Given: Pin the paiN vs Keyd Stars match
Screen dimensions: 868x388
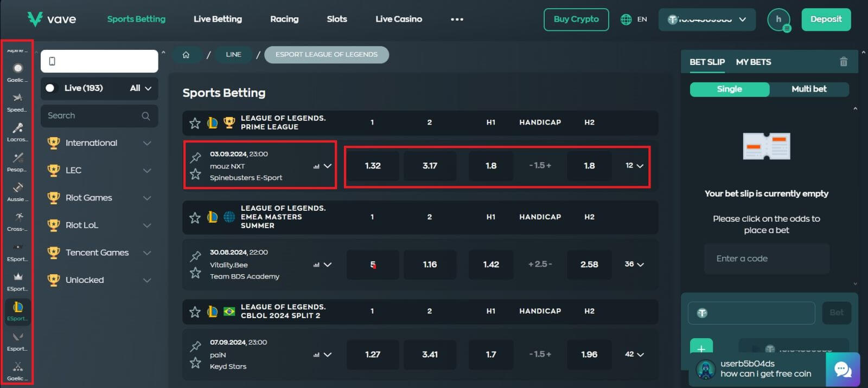Looking at the screenshot, I should pyautogui.click(x=195, y=346).
